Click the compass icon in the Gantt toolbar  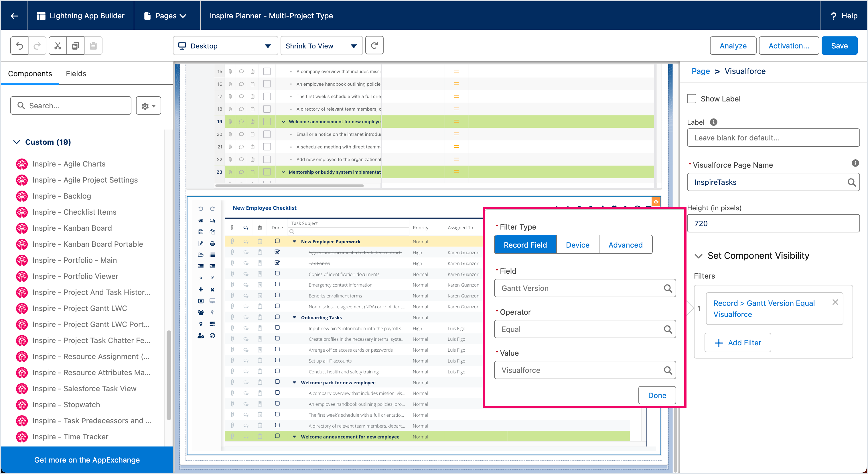click(x=212, y=336)
